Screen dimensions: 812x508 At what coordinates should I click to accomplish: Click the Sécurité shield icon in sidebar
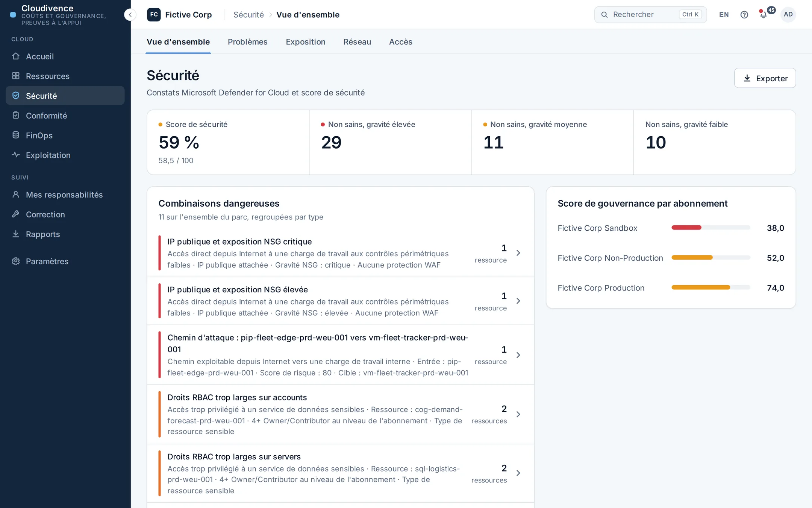pos(16,96)
